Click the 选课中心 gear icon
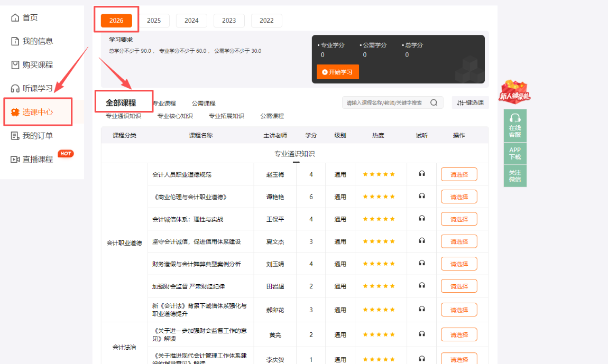The height and width of the screenshot is (364, 608). coord(14,111)
